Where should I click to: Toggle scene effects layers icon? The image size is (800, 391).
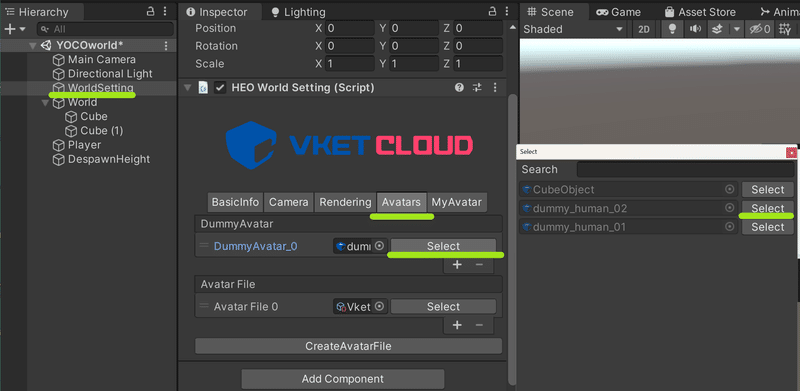(x=717, y=29)
